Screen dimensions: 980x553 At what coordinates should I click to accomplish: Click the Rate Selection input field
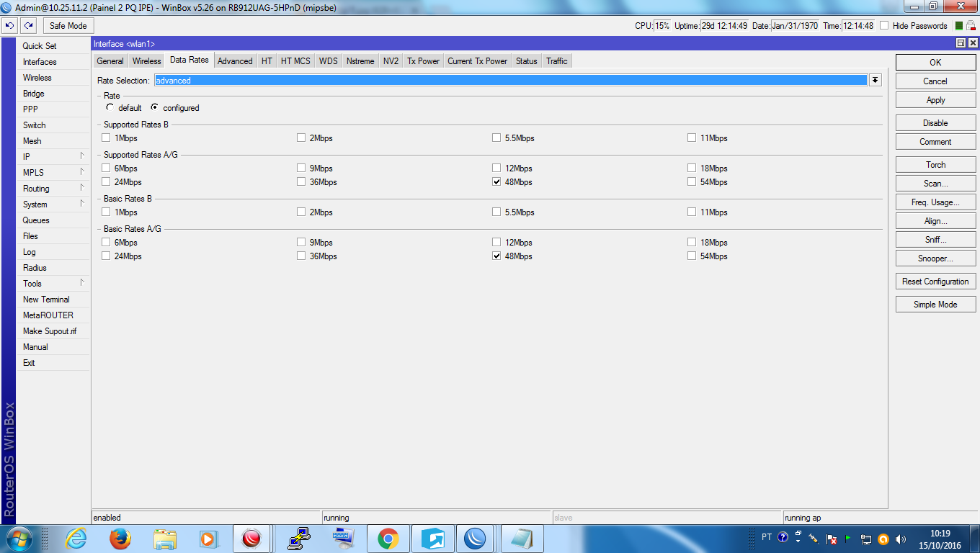click(x=511, y=80)
